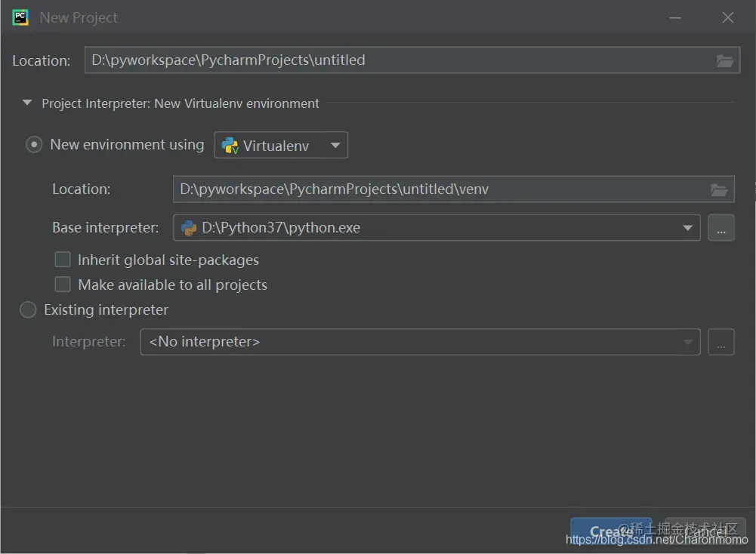Click D:\Python37\python.exe interpreter text
The width and height of the screenshot is (756, 554).
(281, 227)
